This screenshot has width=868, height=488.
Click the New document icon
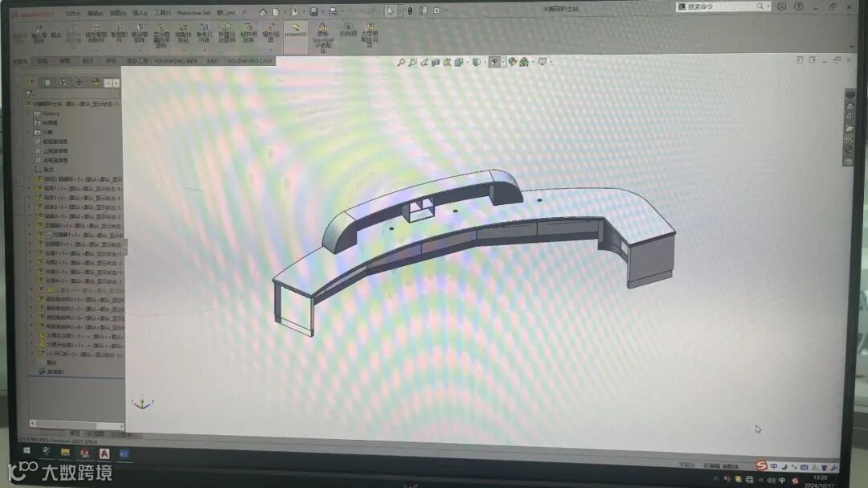[x=276, y=11]
